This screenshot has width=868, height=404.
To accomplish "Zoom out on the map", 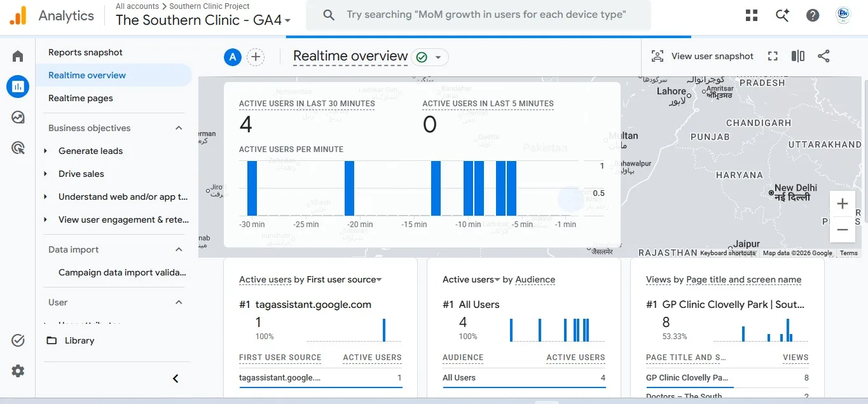I will pos(843,230).
